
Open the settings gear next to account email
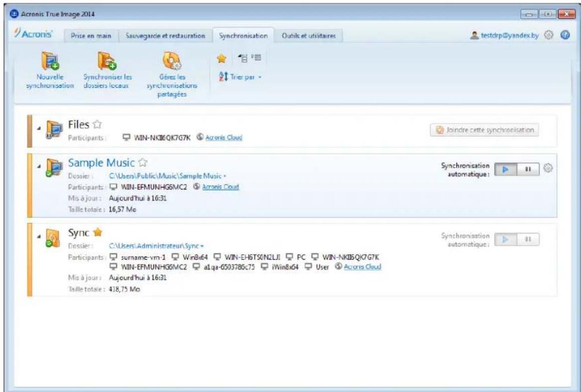548,35
